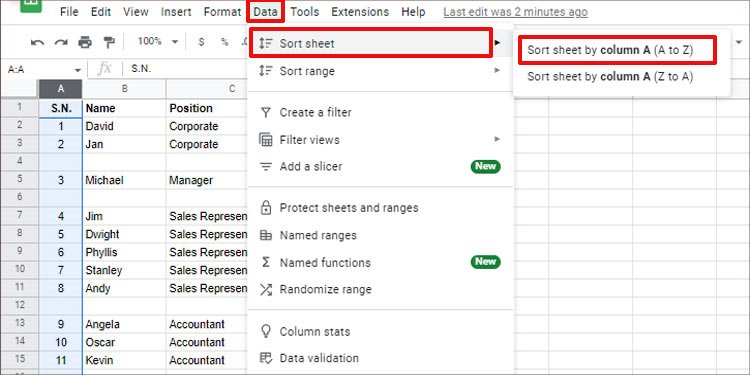
Task: Click the Redo arrow icon
Action: [x=61, y=43]
